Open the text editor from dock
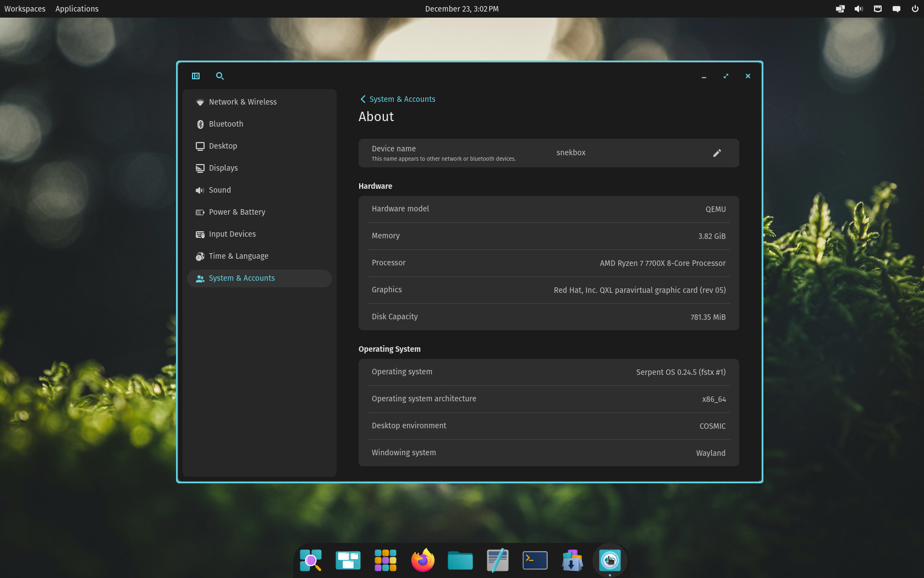This screenshot has width=924, height=578. click(498, 560)
